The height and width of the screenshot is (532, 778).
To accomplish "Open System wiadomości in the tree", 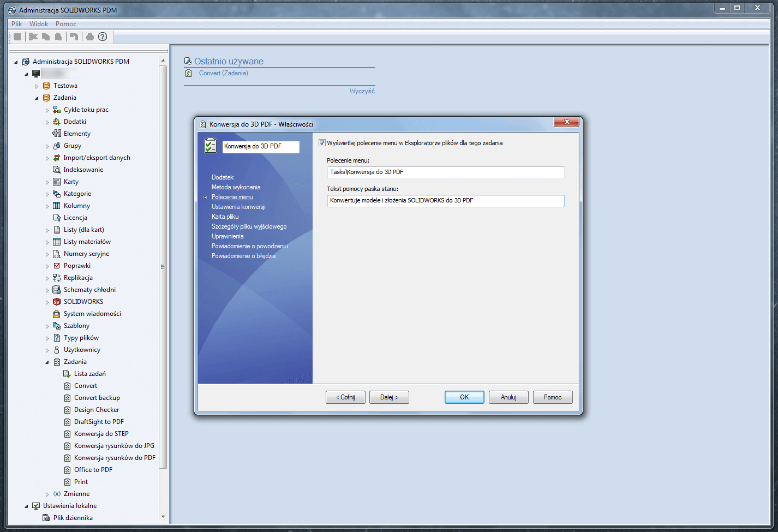I will tap(92, 313).
